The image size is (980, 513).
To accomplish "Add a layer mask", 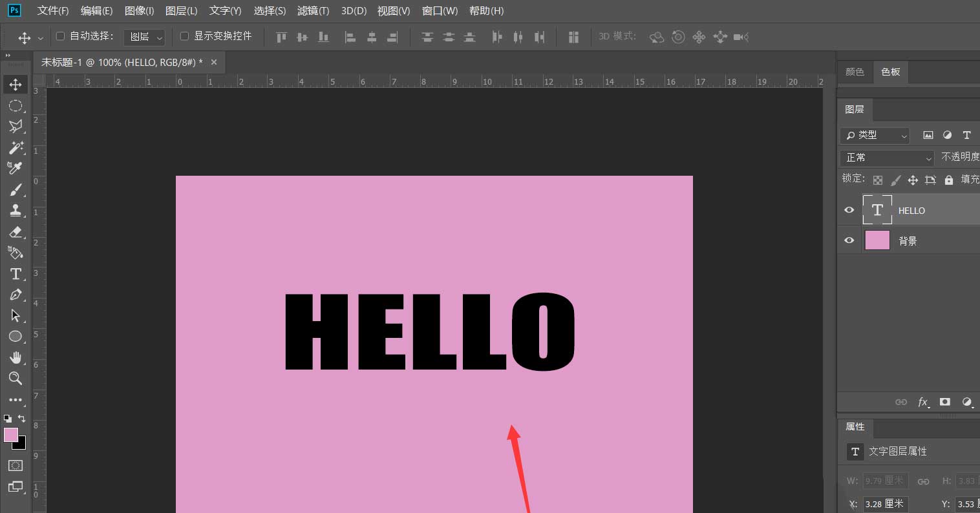I will [945, 402].
